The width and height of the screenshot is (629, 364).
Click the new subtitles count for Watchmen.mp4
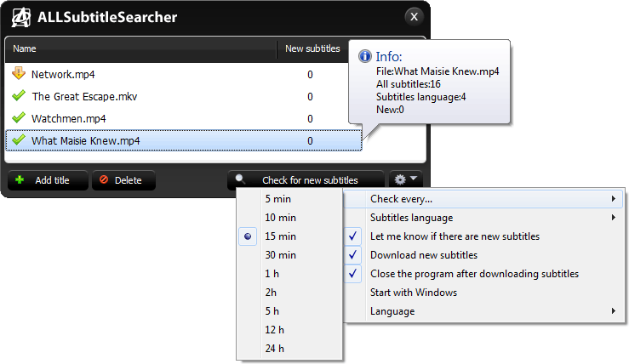(x=310, y=119)
